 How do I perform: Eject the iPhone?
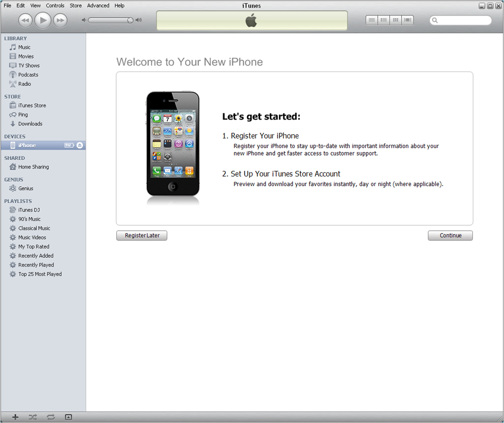[80, 145]
